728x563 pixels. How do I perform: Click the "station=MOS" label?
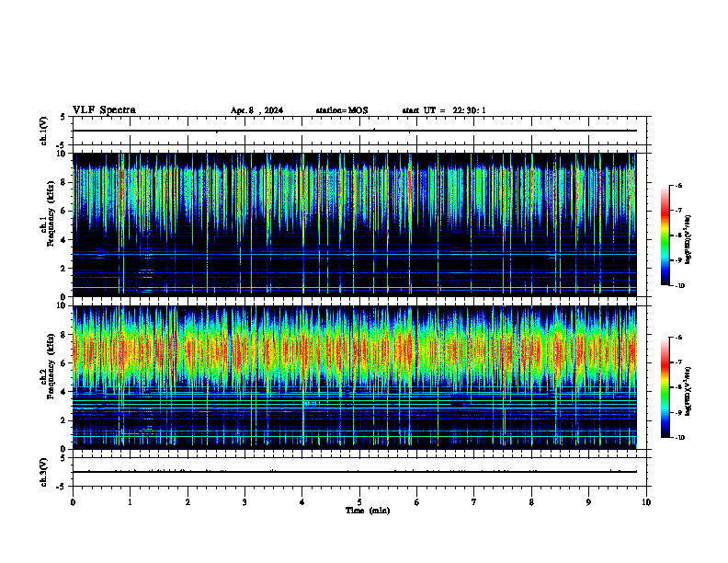click(x=342, y=110)
